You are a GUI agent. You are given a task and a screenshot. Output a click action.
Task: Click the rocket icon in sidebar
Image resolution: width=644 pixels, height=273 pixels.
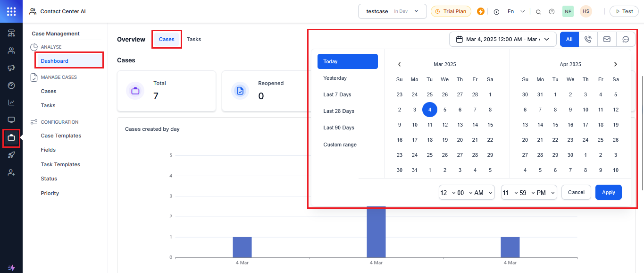[x=11, y=155]
